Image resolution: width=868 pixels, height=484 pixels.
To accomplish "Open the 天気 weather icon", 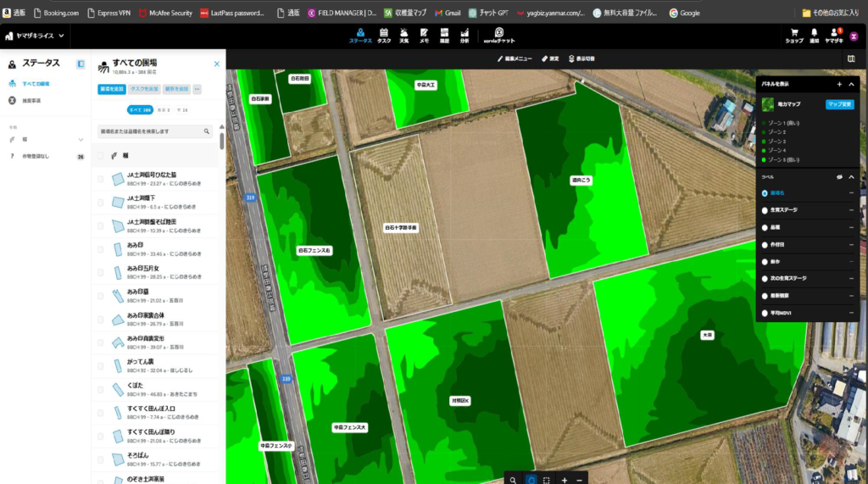I will pos(403,35).
